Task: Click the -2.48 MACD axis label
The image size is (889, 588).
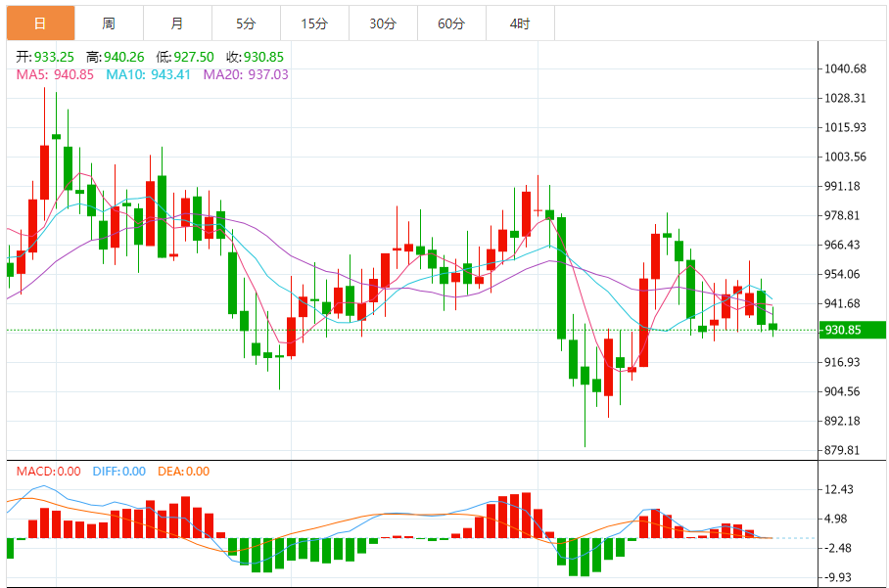Action: pos(837,548)
